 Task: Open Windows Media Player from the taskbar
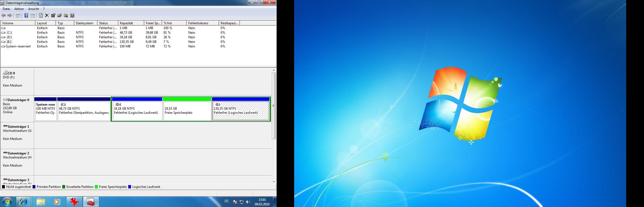coord(57,202)
